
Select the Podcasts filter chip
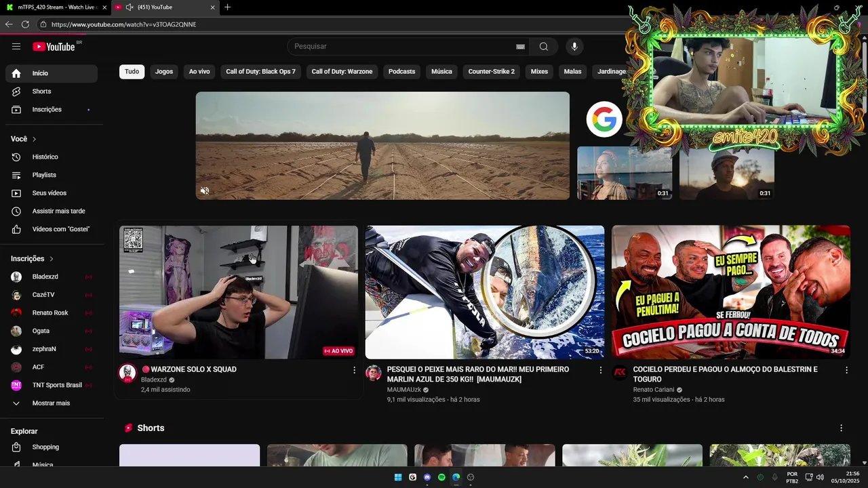(401, 71)
